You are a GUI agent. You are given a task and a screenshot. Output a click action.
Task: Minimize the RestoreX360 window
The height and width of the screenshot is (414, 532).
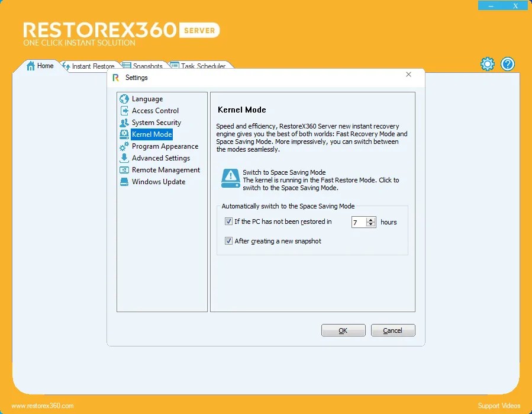tap(491, 6)
